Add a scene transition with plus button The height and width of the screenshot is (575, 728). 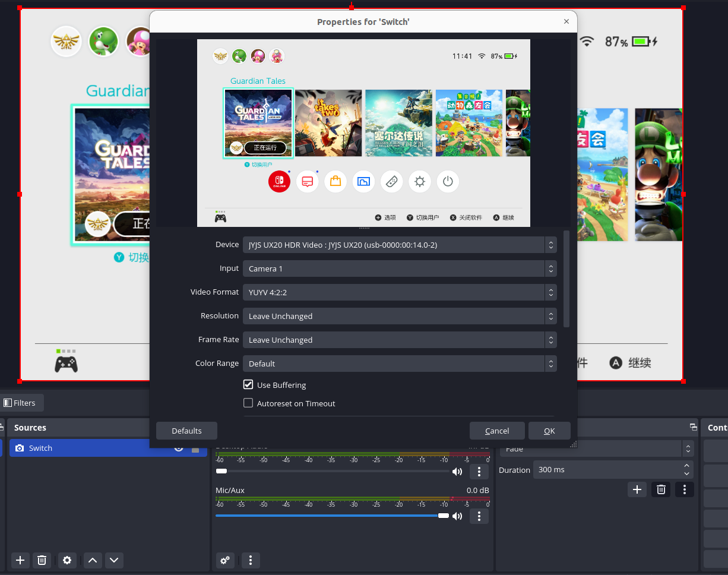(x=637, y=489)
